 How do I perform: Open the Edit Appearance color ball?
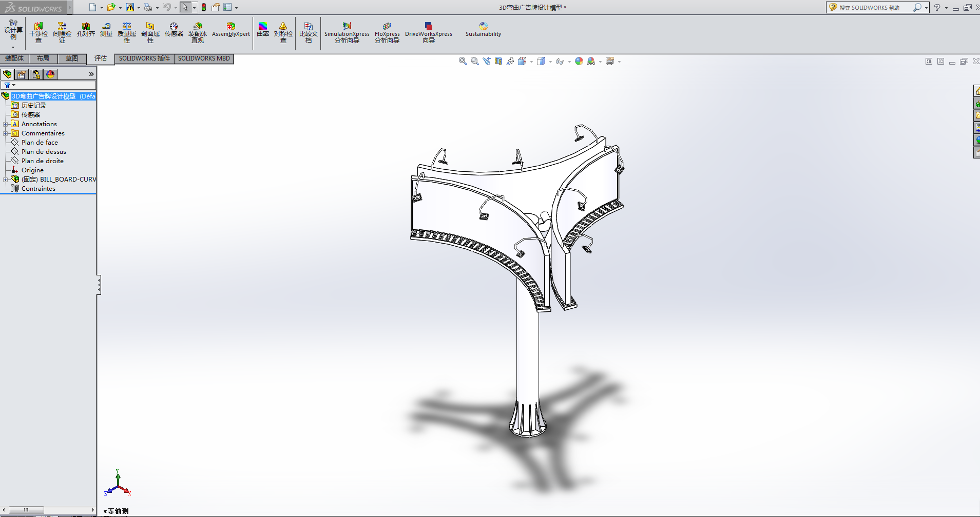tap(579, 61)
